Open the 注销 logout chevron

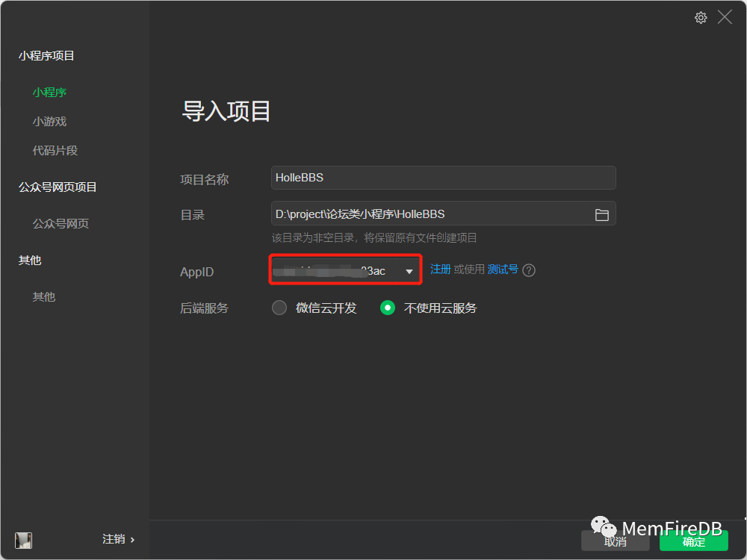click(132, 540)
